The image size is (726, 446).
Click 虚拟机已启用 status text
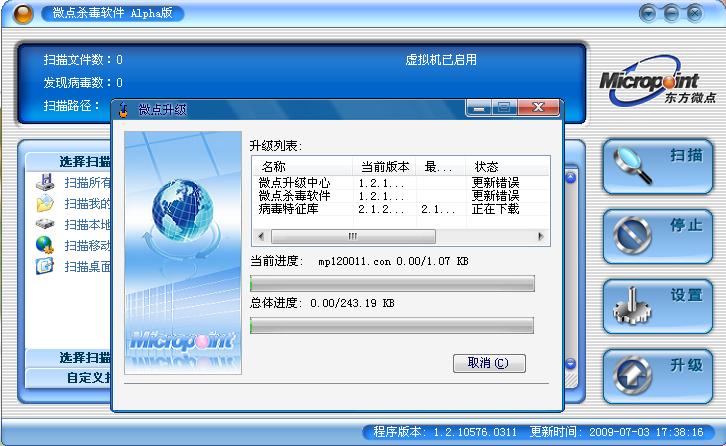click(441, 60)
